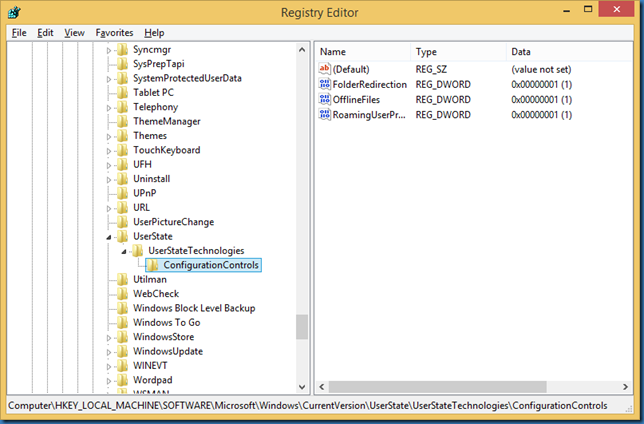The width and height of the screenshot is (644, 424).
Task: Click the UserState folder icon
Action: [122, 237]
